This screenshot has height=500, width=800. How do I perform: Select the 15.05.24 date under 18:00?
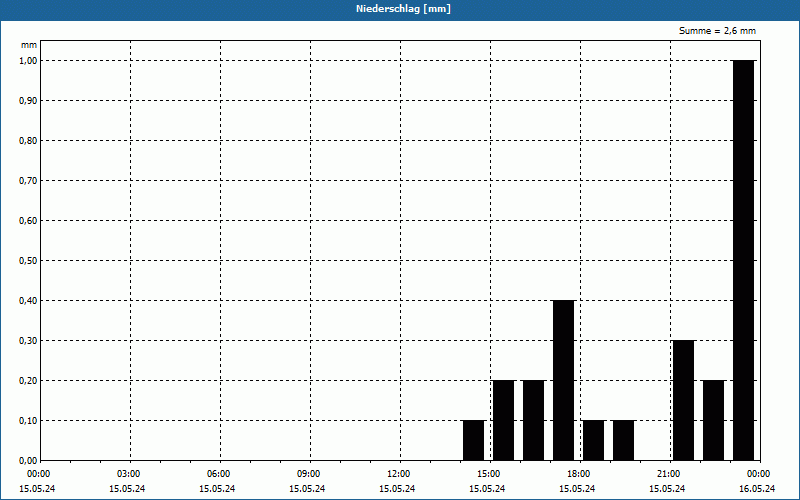577,489
